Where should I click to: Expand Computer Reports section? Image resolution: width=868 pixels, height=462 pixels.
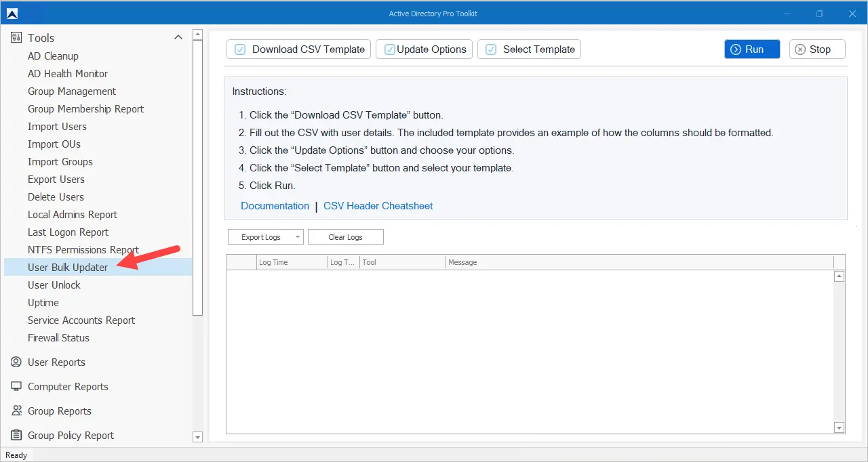pyautogui.click(x=68, y=387)
